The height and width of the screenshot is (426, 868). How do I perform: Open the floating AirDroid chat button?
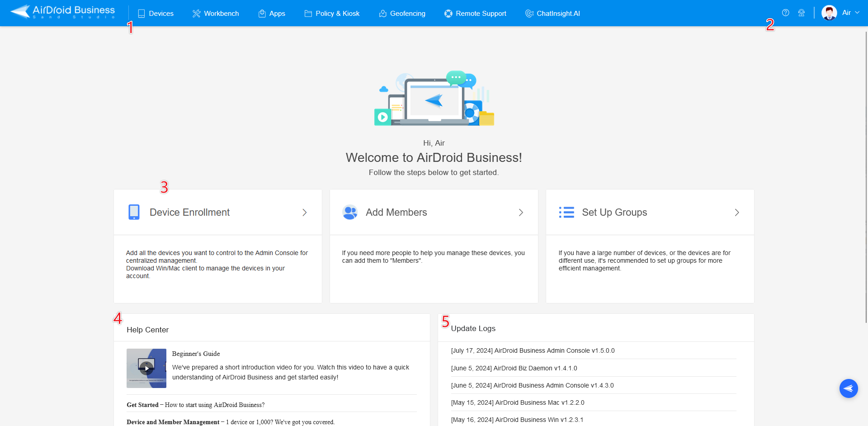pos(849,388)
